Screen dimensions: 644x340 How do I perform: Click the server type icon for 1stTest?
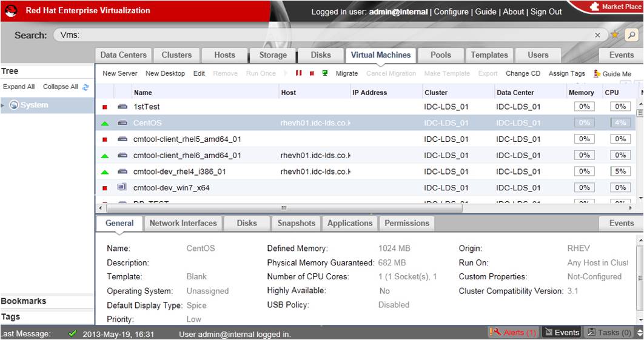(122, 106)
